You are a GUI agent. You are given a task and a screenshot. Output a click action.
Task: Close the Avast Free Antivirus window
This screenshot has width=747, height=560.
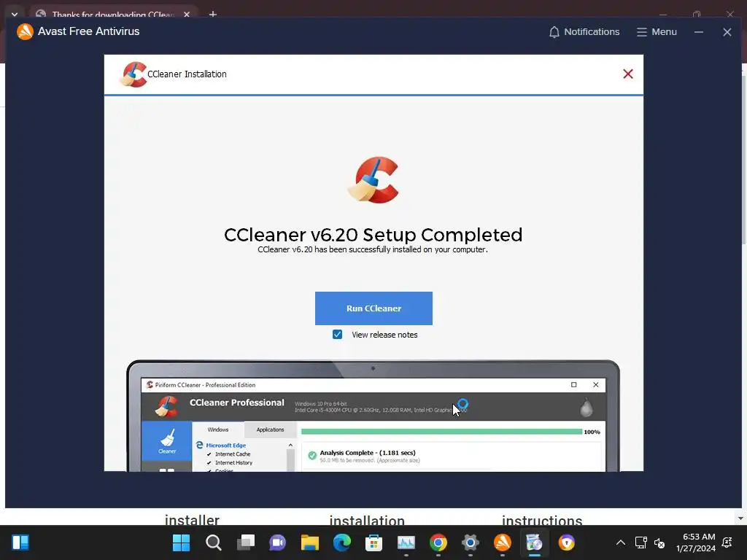(x=727, y=32)
